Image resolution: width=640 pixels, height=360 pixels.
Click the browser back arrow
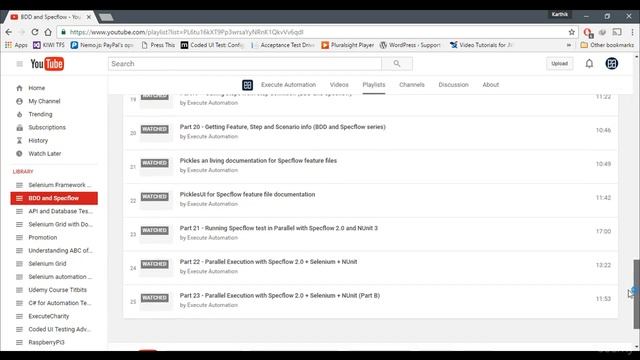point(9,32)
